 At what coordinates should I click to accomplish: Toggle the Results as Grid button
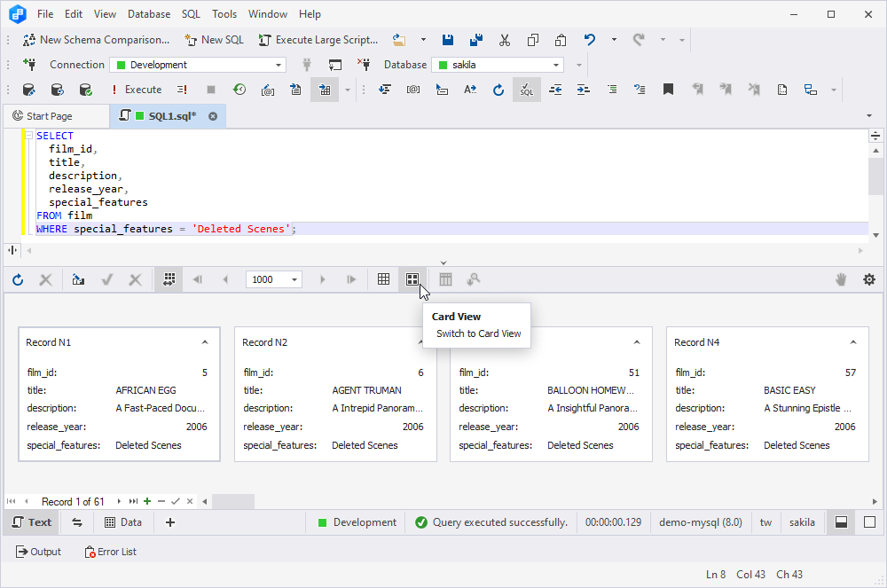pos(325,90)
